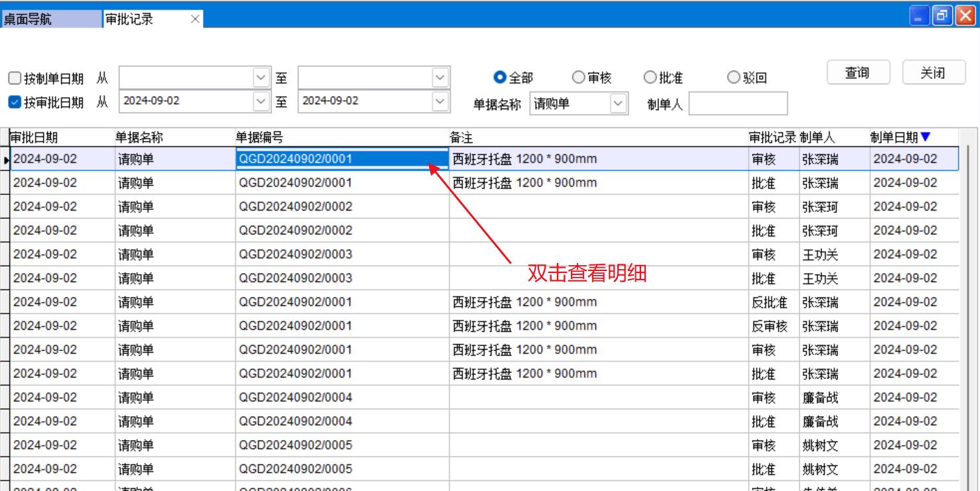Enable the 按制单日期 checkbox
980x491 pixels.
[15, 79]
